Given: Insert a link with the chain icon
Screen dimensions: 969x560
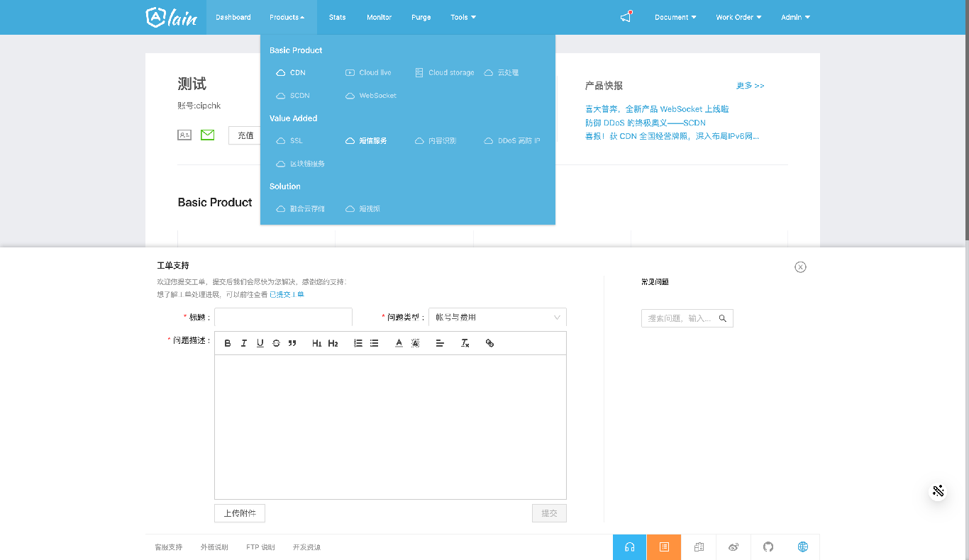Looking at the screenshot, I should [x=489, y=343].
